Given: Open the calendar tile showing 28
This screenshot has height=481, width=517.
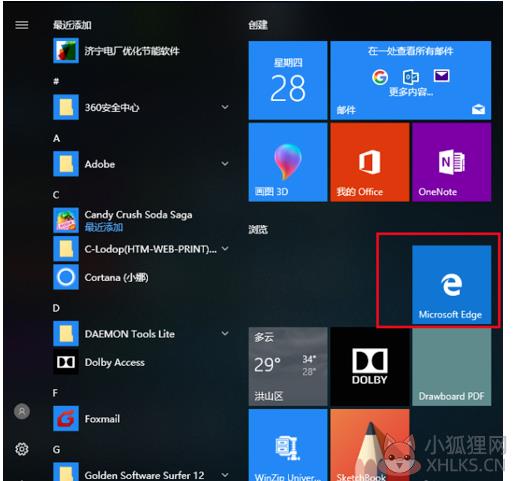Looking at the screenshot, I should (288, 80).
